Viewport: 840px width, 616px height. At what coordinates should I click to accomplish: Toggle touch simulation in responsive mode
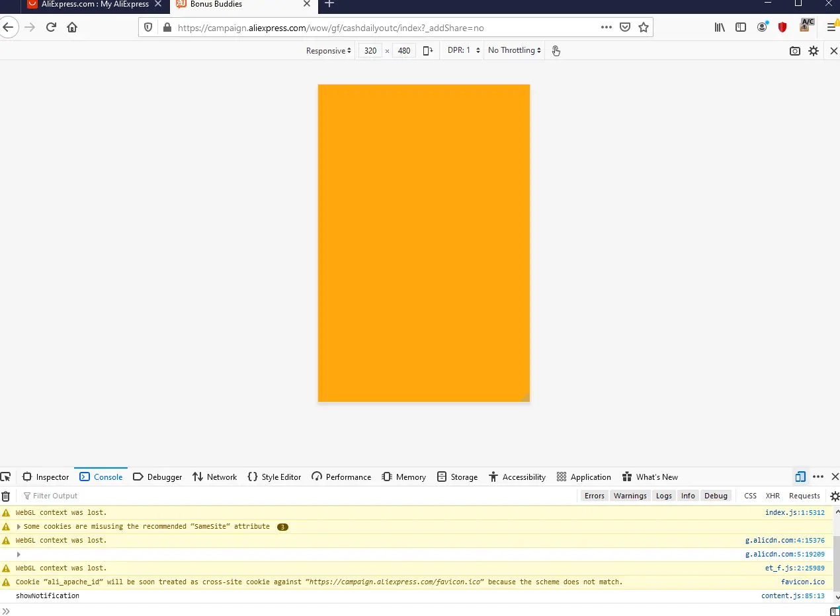(x=556, y=51)
